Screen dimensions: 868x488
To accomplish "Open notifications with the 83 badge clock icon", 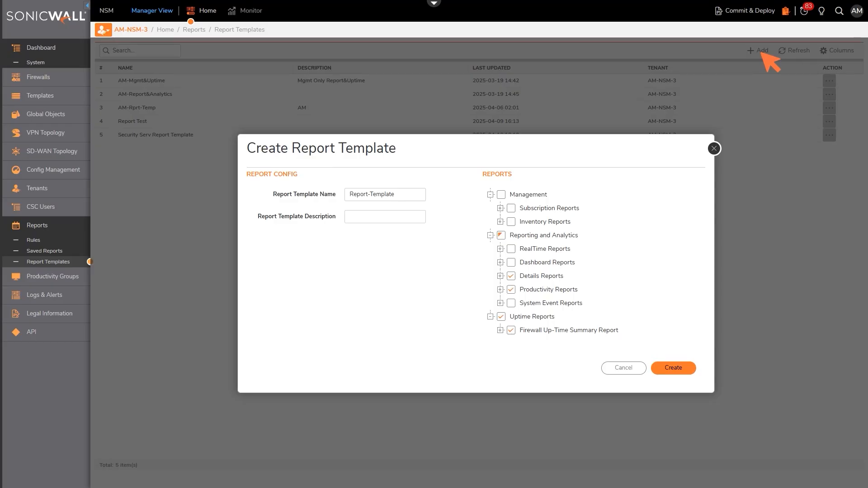I will point(804,10).
